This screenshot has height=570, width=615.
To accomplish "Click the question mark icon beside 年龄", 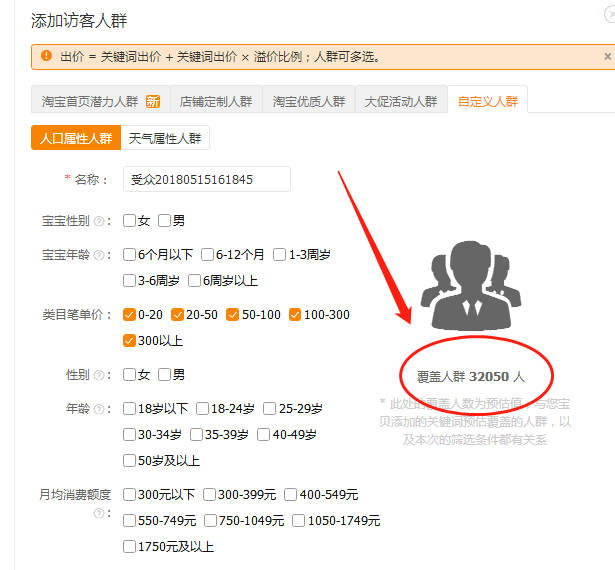I will click(99, 409).
